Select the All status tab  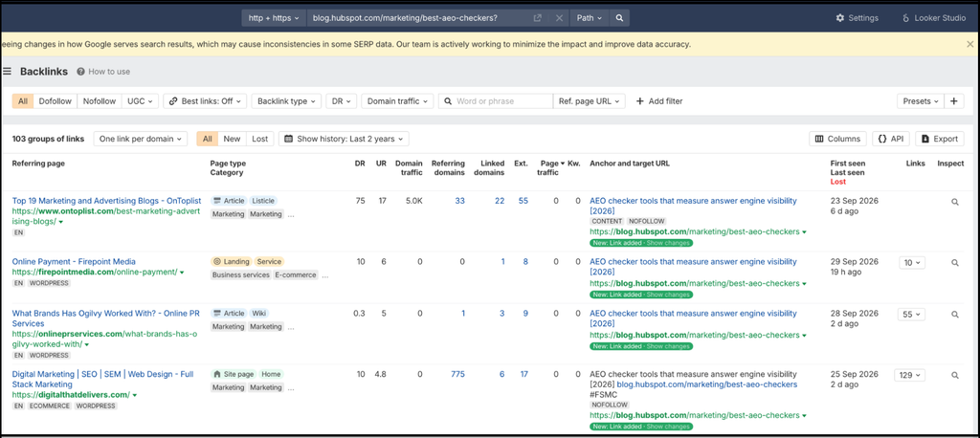click(x=208, y=139)
